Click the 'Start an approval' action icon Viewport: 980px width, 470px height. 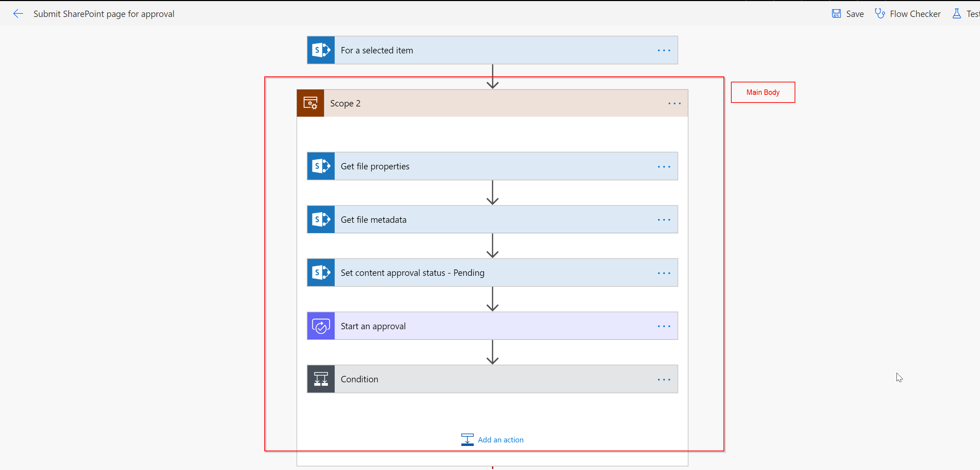coord(321,326)
